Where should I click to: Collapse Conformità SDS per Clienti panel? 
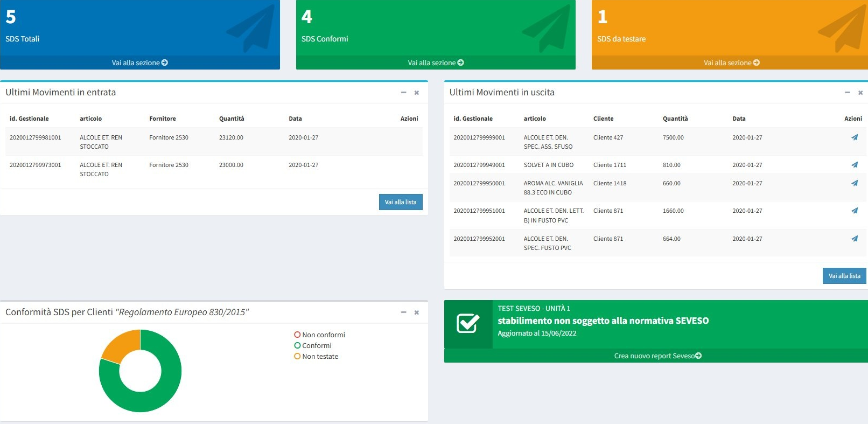coord(403,312)
